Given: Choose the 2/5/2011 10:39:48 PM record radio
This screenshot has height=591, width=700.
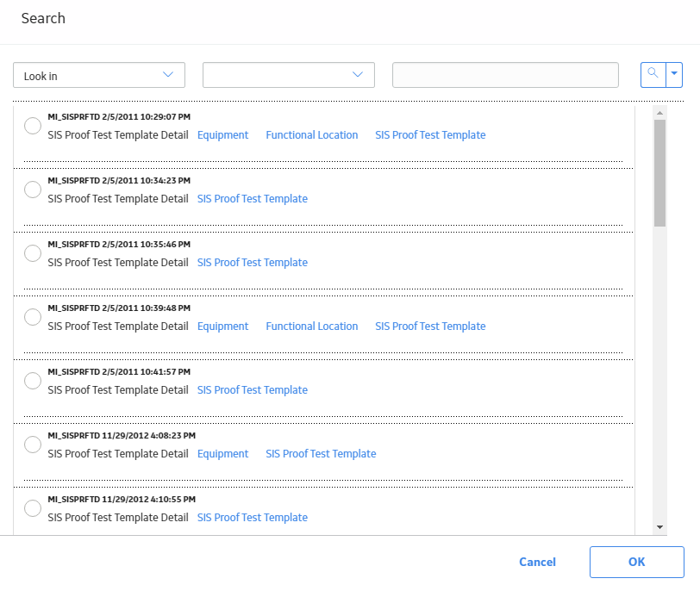Looking at the screenshot, I should point(33,317).
